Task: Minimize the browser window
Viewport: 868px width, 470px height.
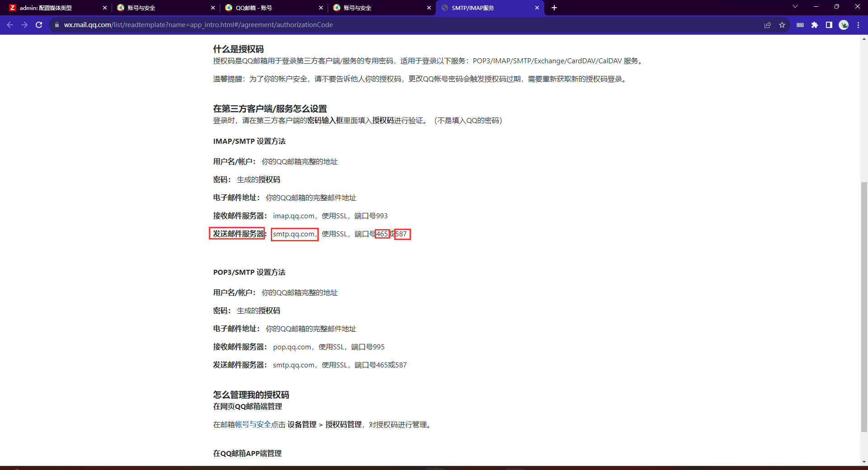Action: [816, 6]
